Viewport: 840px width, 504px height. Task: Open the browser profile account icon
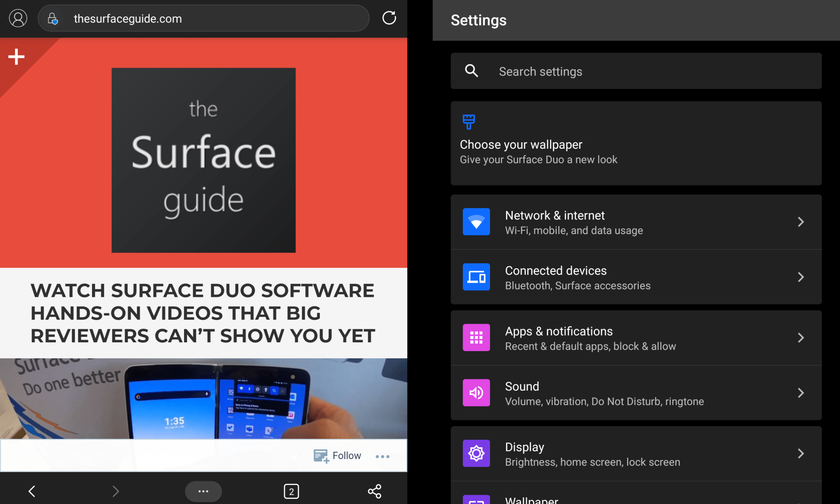(x=18, y=18)
